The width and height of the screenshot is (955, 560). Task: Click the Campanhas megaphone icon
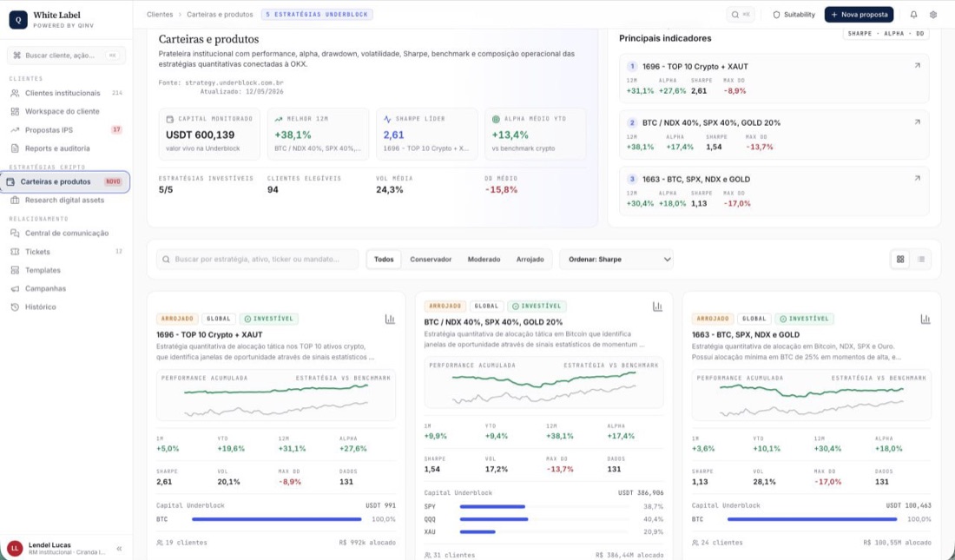coord(16,288)
